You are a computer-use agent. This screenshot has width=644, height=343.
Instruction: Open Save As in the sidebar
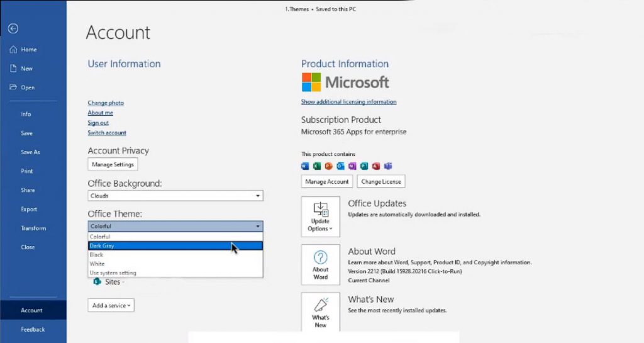(30, 152)
